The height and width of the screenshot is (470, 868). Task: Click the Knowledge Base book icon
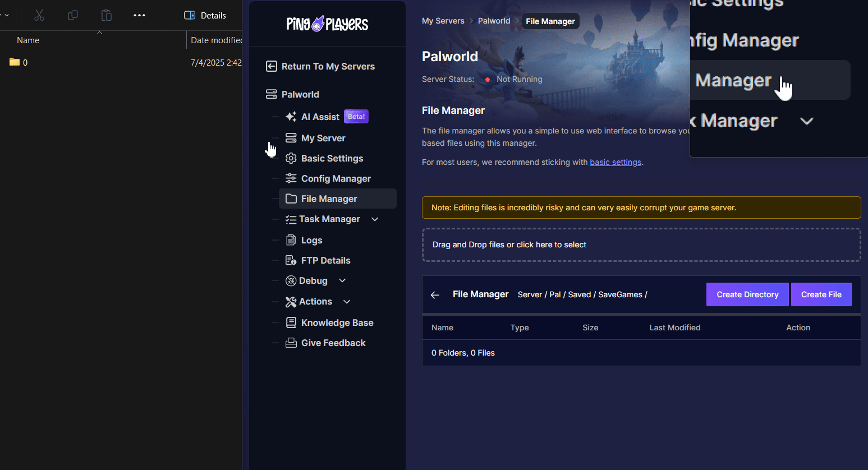click(x=291, y=322)
